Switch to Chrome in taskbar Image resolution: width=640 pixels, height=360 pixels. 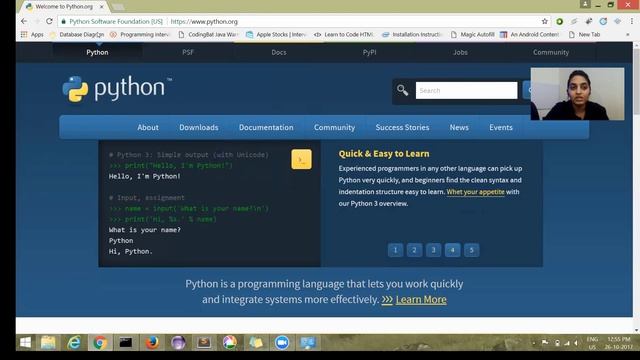tap(100, 342)
